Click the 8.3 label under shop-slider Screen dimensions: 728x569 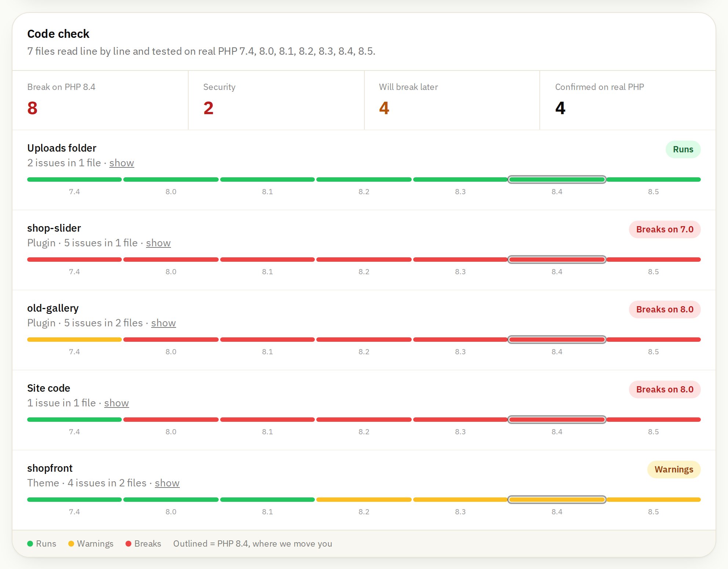460,272
